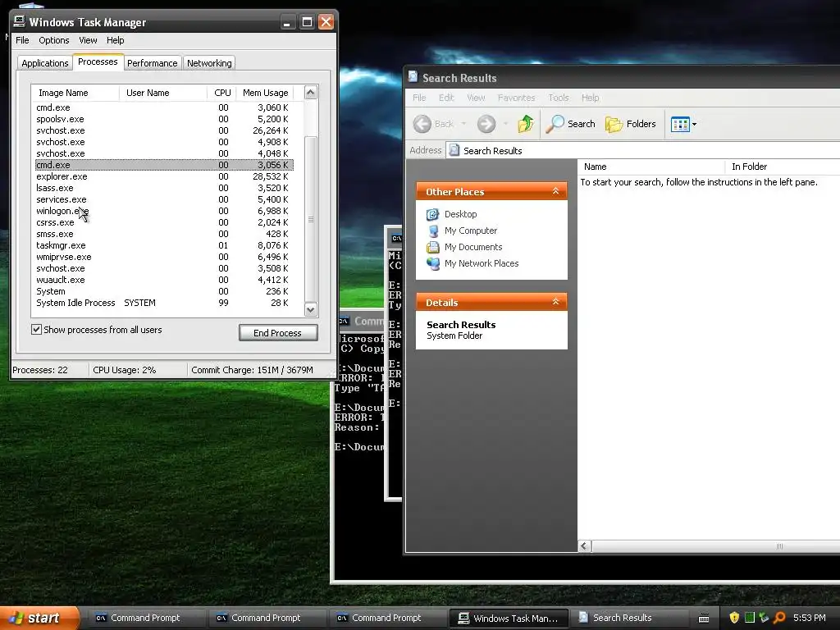Switch to the Networking tab
This screenshot has width=840, height=630.
209,63
